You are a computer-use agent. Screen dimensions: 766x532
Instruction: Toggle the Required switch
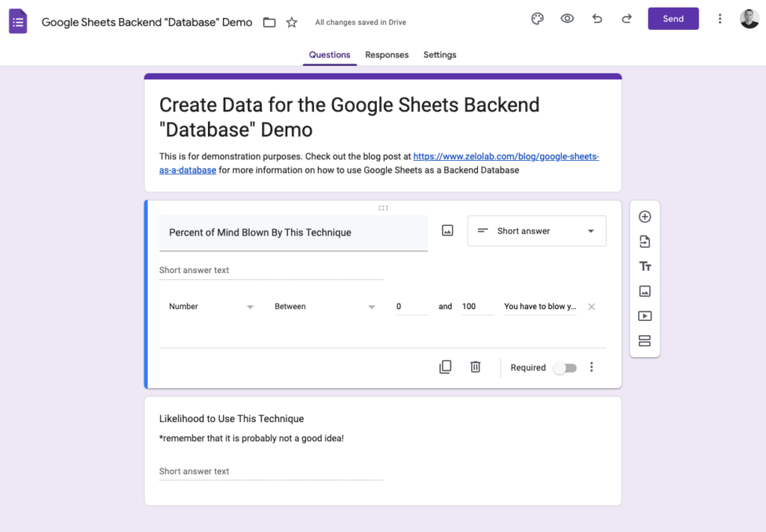566,368
